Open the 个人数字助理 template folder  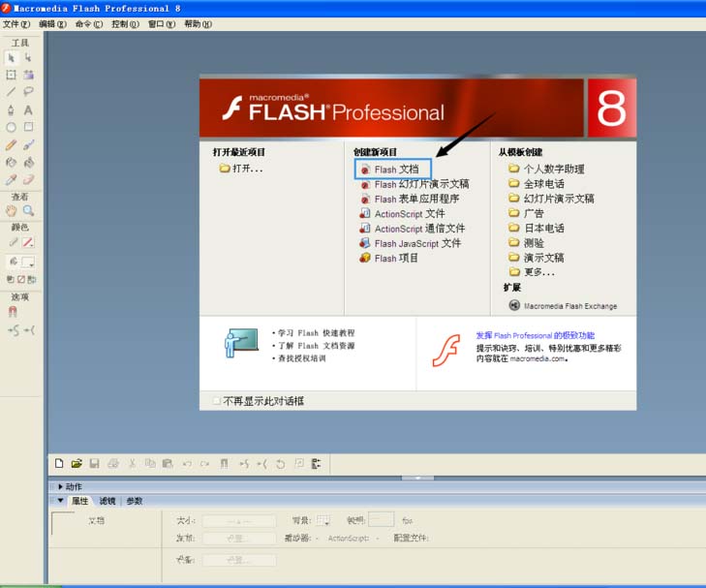click(546, 169)
